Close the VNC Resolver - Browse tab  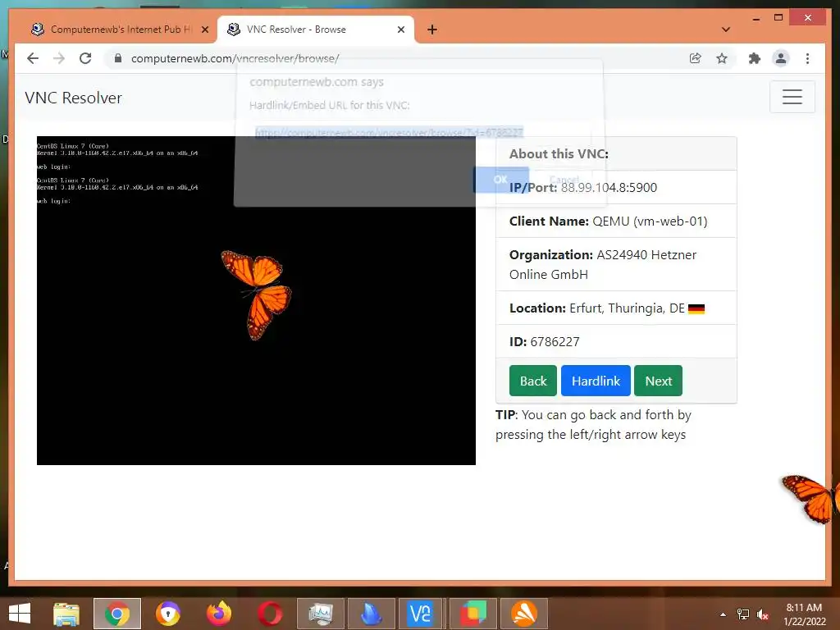click(400, 30)
